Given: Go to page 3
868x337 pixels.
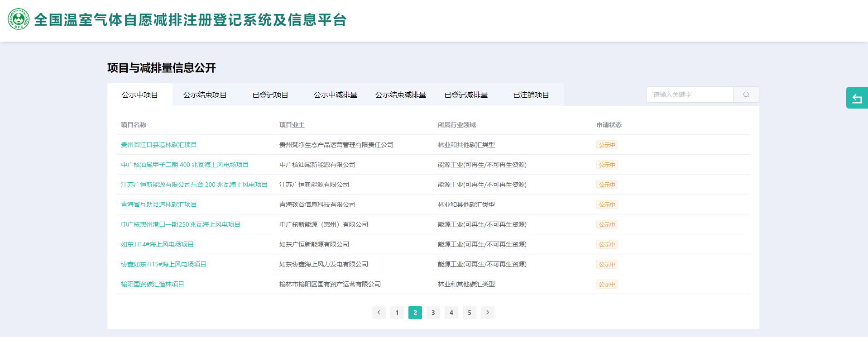Looking at the screenshot, I should [x=433, y=313].
